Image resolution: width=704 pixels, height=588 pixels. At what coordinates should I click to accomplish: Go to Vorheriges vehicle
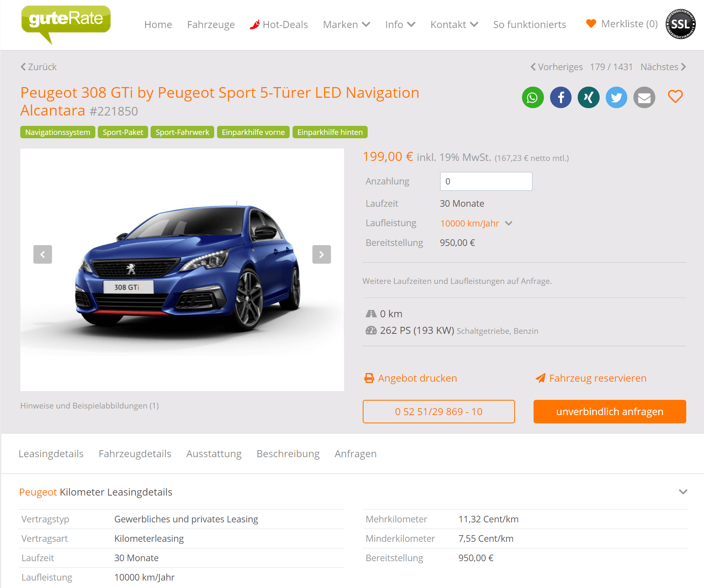(557, 67)
